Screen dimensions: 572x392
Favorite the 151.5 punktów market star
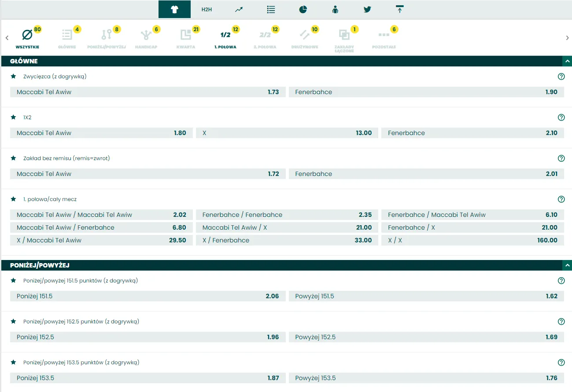(x=13, y=280)
